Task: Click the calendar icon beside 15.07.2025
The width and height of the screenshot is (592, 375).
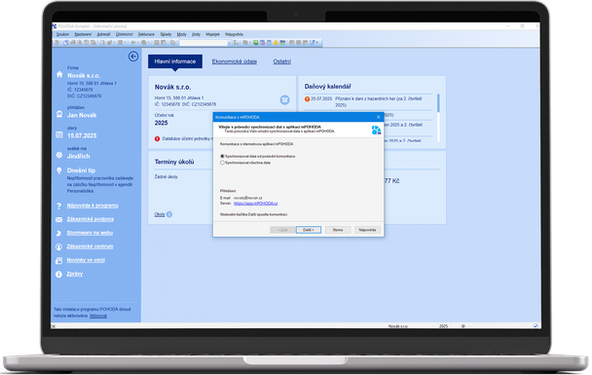Action: click(59, 135)
